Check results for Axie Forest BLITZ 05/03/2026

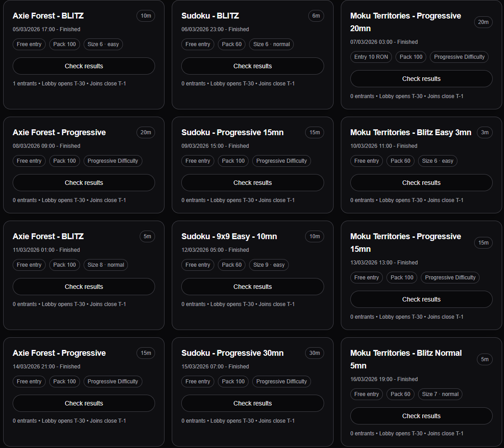84,66
